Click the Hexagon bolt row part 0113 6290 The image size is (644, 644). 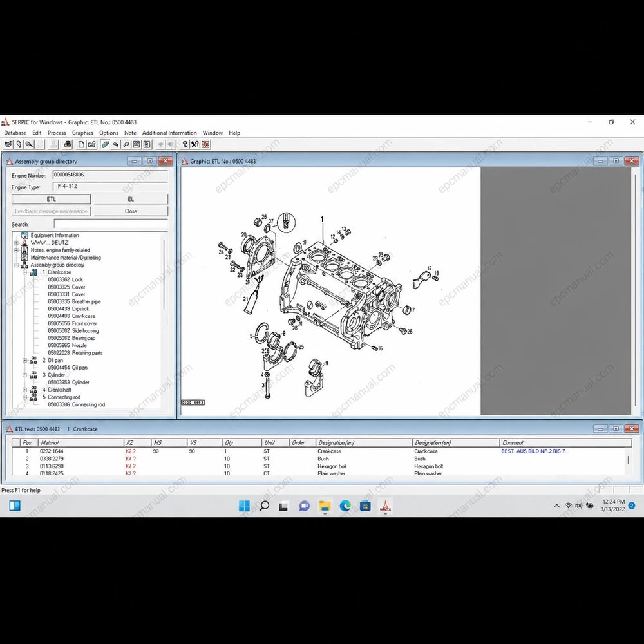[52, 466]
